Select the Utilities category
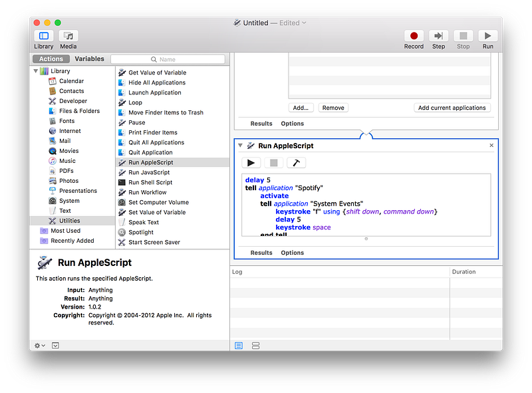532x393 pixels. point(72,221)
